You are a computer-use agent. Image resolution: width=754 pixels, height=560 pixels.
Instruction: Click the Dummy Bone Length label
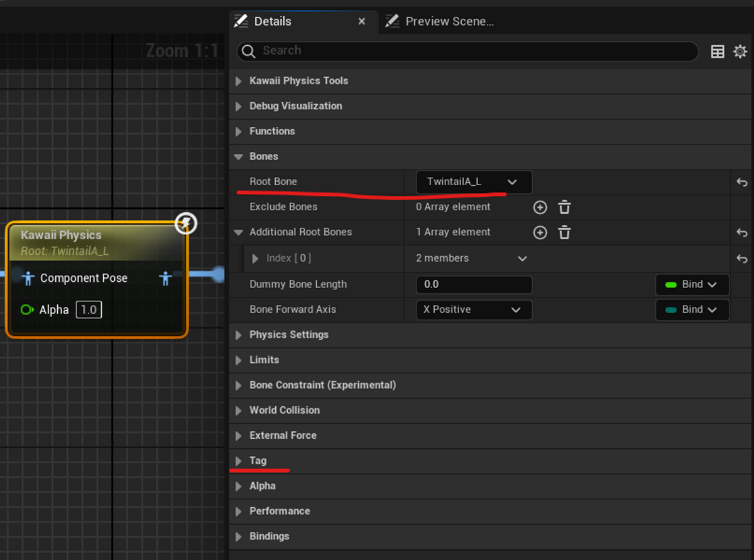pos(298,284)
